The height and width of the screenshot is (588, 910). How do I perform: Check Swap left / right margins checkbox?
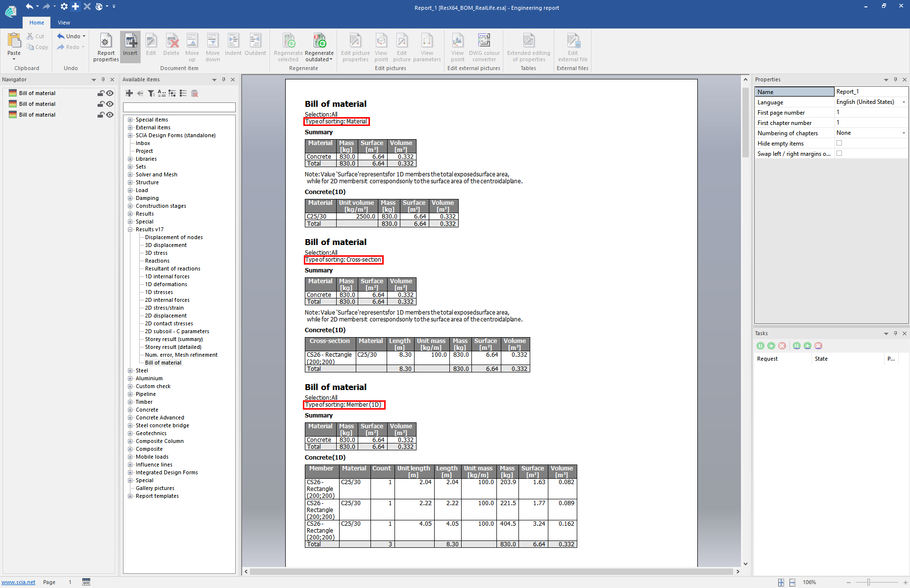point(839,153)
